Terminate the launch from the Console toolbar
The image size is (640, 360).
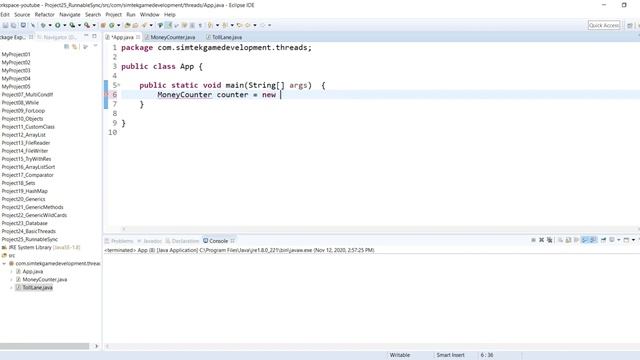click(x=533, y=240)
